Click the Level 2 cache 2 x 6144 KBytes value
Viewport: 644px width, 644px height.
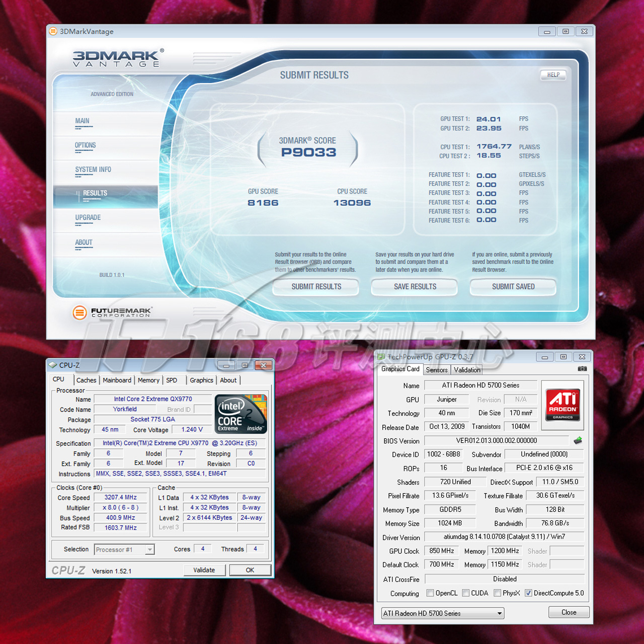[210, 518]
